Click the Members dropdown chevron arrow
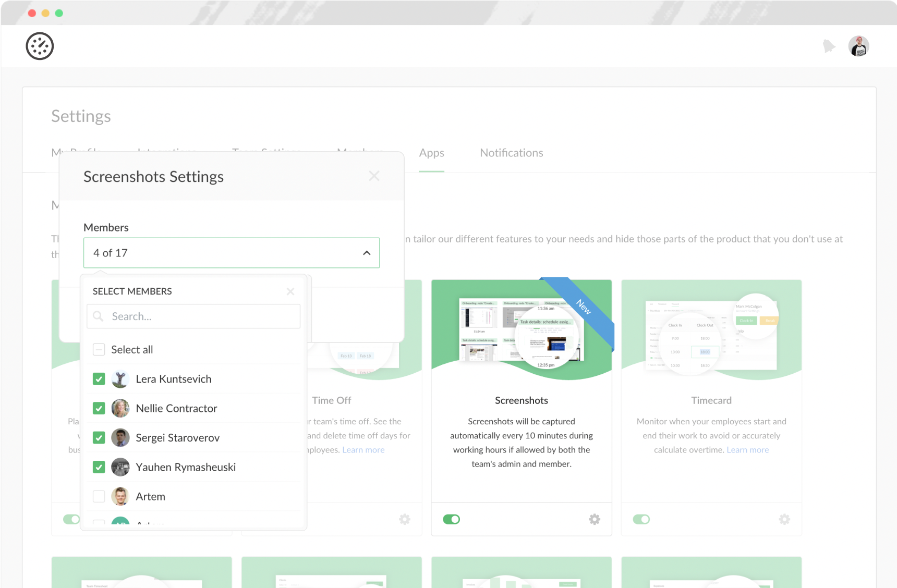 367,253
